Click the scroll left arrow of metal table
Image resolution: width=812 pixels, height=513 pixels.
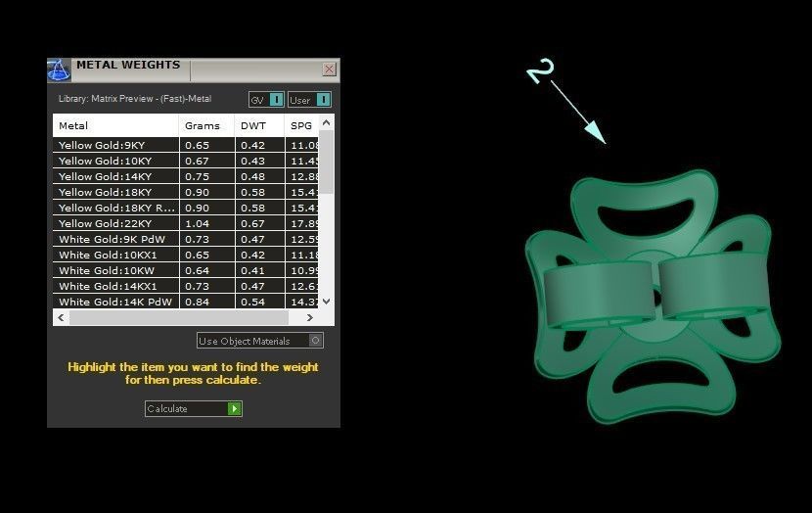click(x=61, y=317)
